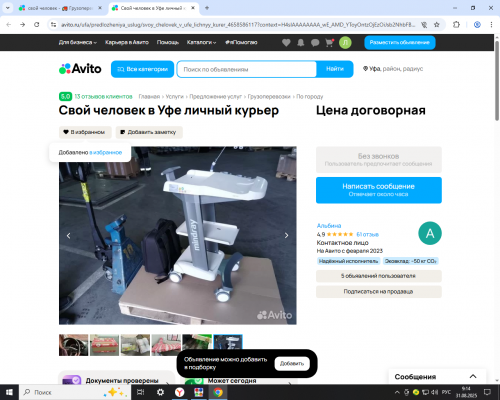The image size is (500, 400).
Task: Open the '61 отзыв' reviews link
Action: click(367, 234)
